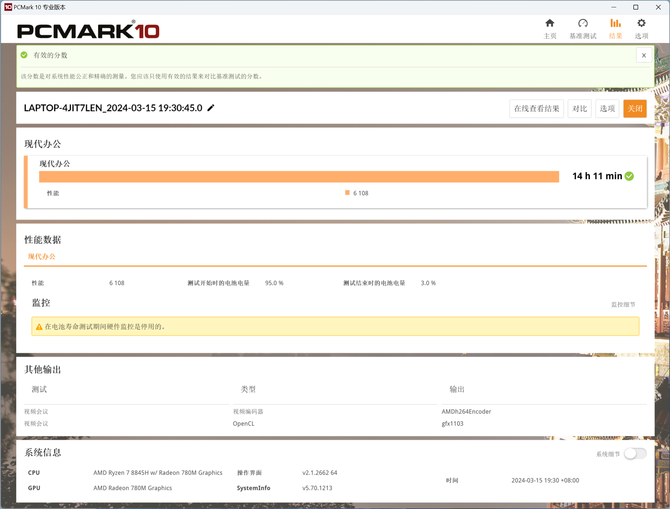
Task: Click the 输出 column header
Action: pyautogui.click(x=457, y=389)
